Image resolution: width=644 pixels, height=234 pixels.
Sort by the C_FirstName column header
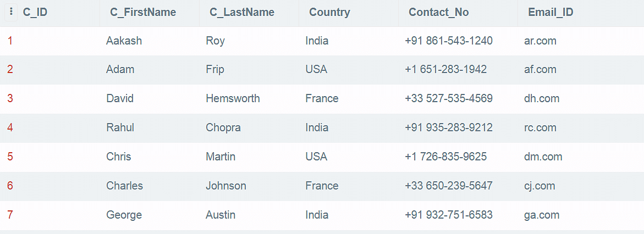coord(143,12)
